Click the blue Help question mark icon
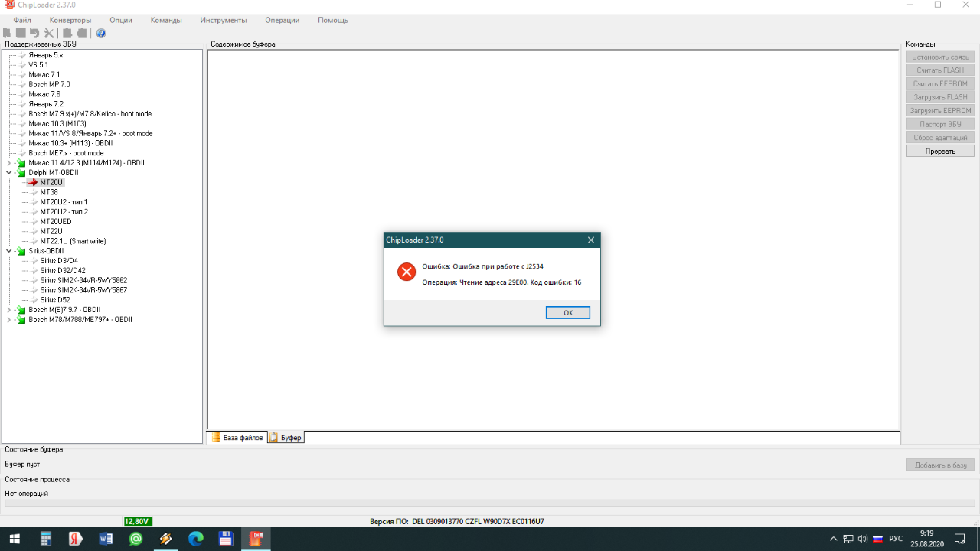This screenshot has height=551, width=980. click(x=101, y=34)
